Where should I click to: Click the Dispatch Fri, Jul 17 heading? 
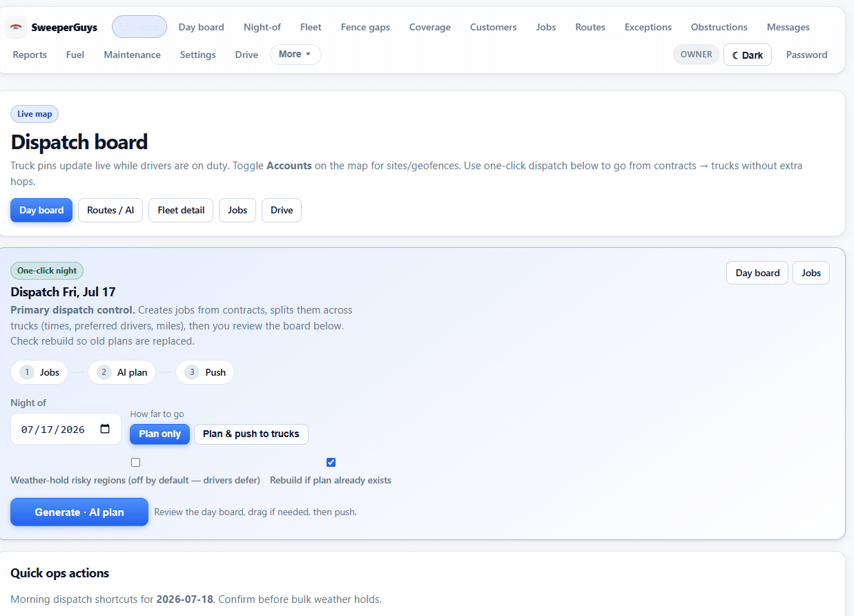(x=64, y=292)
